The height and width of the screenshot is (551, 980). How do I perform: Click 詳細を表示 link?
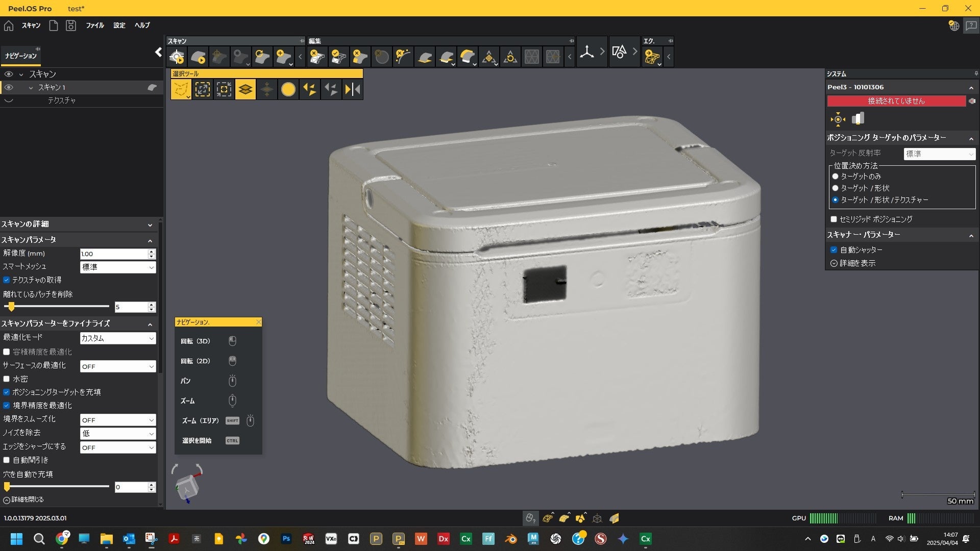(857, 263)
